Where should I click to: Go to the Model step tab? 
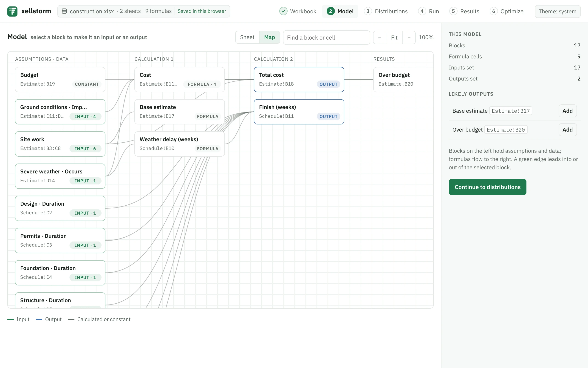pos(340,11)
